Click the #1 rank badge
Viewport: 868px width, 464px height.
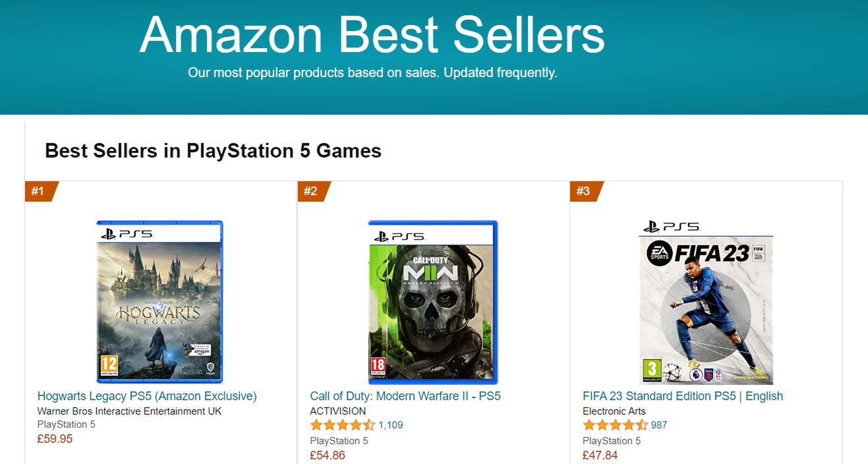(42, 191)
